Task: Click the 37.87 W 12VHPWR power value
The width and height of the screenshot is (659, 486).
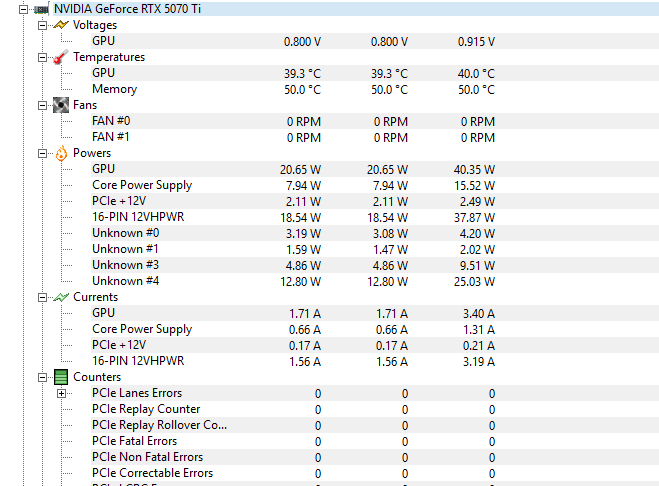Action: 474,217
